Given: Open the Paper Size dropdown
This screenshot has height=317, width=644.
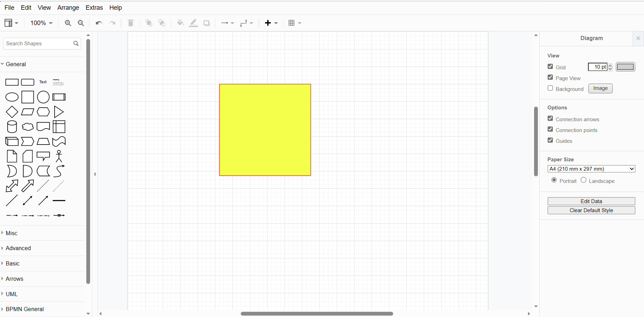Looking at the screenshot, I should [x=591, y=169].
